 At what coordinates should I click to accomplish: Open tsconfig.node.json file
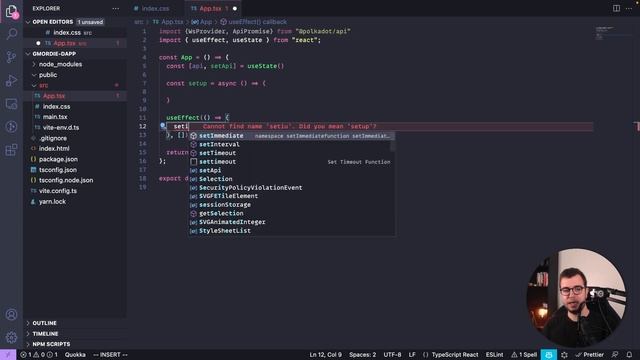click(x=66, y=180)
